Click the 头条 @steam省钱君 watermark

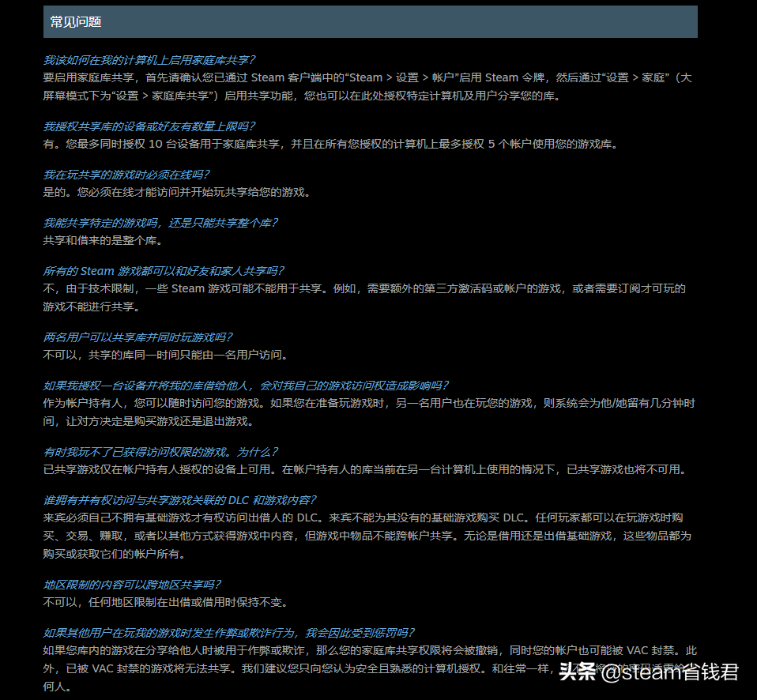[649, 672]
